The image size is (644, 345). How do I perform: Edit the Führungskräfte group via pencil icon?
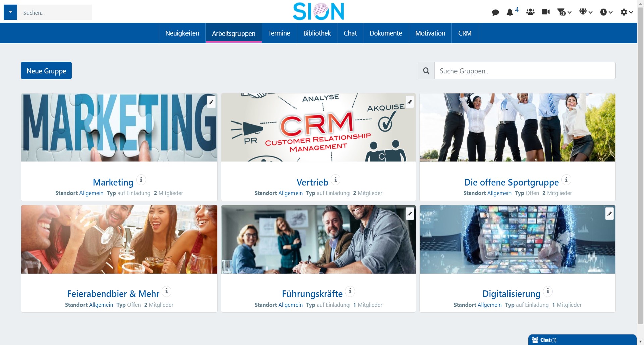coord(410,214)
